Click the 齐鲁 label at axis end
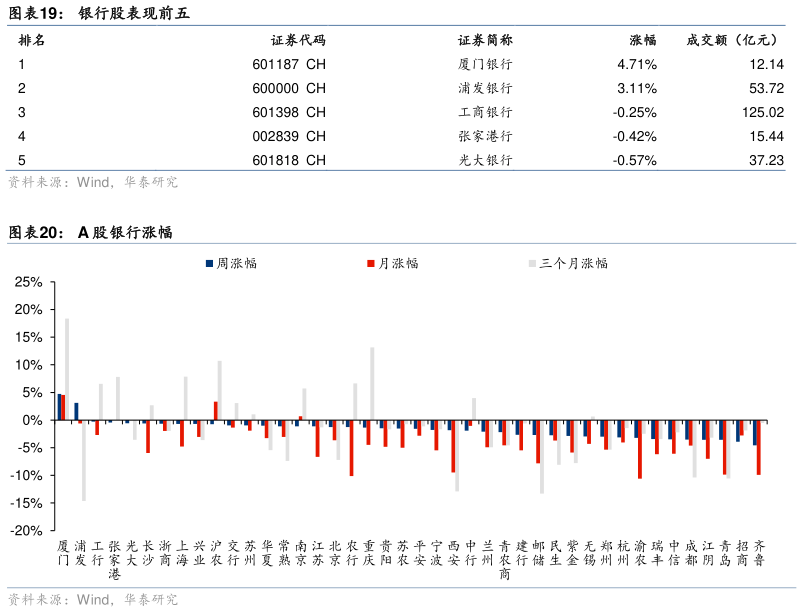 [760, 553]
